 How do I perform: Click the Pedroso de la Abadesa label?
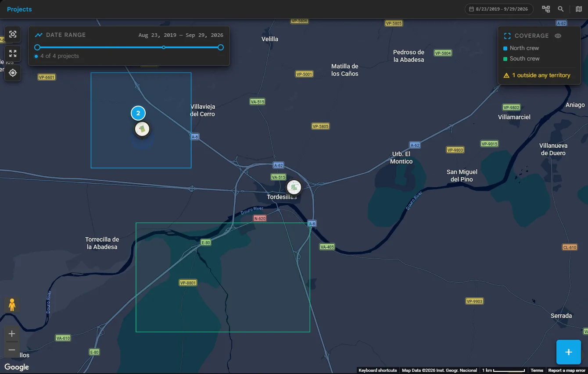409,56
